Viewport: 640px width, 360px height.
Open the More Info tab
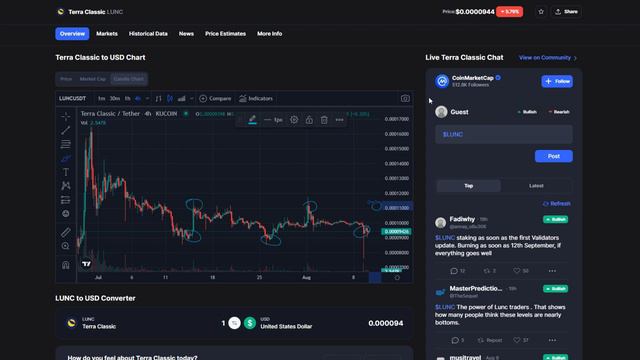269,33
